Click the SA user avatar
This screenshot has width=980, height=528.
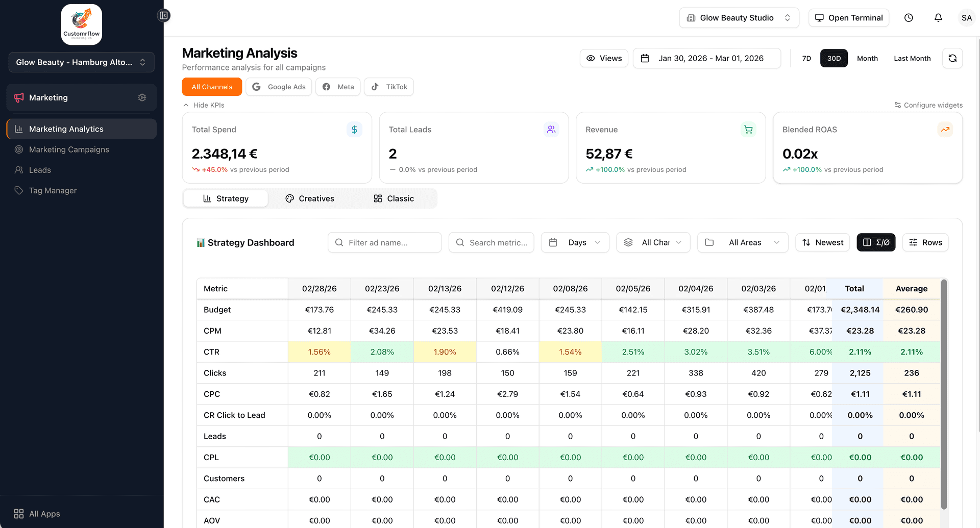tap(966, 18)
